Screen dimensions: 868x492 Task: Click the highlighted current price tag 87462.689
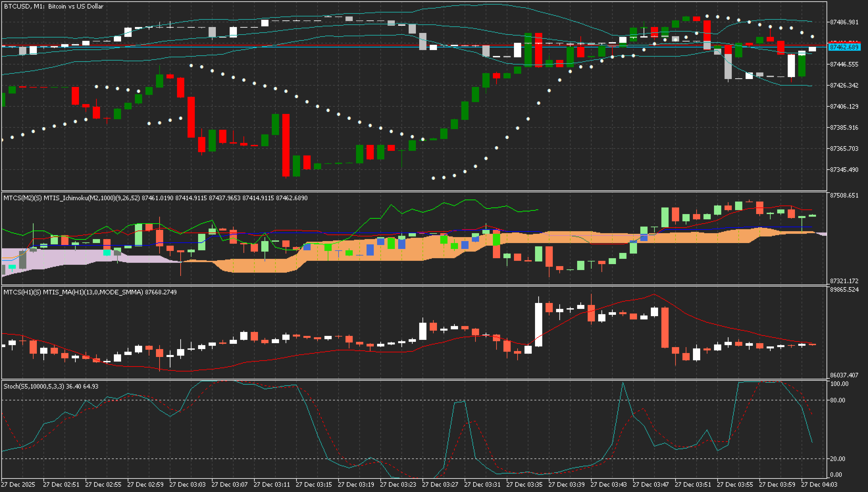844,47
